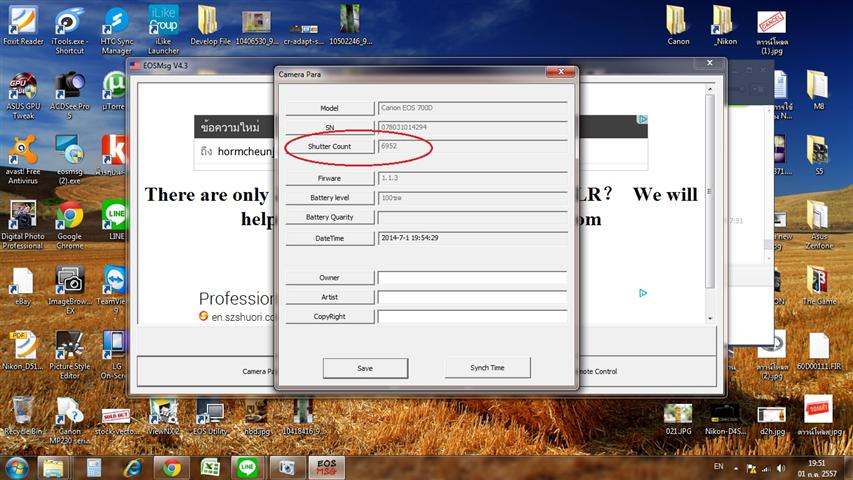853x480 pixels.
Task: Open the Canon folder on desktop
Action: [x=678, y=26]
